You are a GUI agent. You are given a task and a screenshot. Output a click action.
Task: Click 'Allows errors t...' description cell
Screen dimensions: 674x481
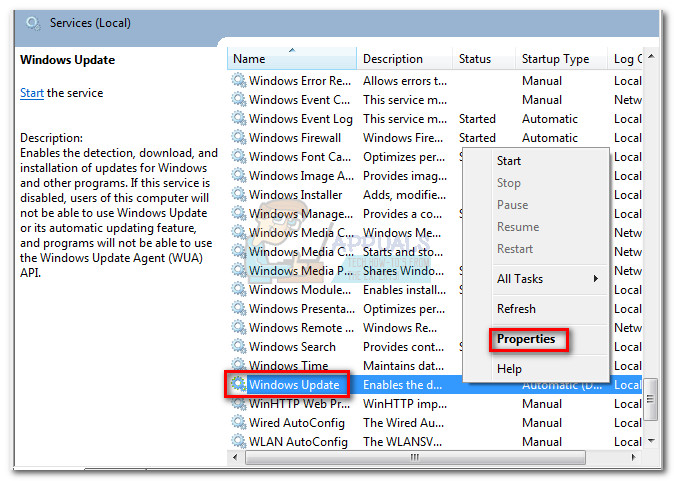(405, 80)
